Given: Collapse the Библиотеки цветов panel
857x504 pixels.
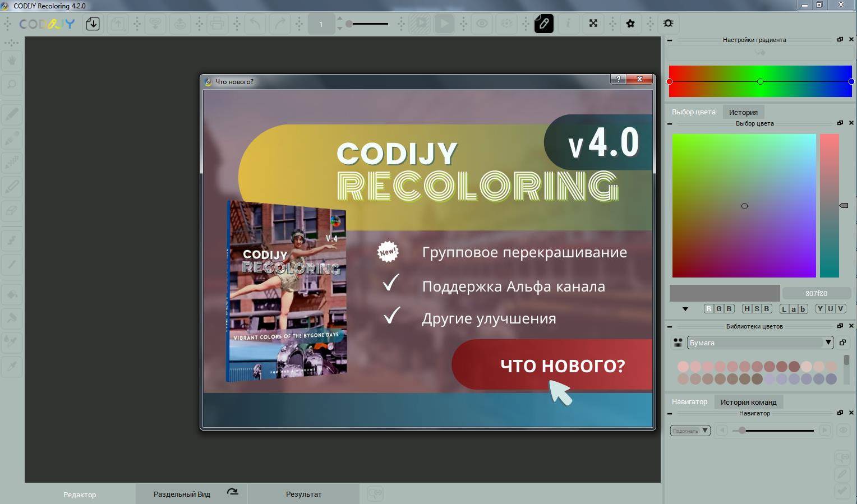Looking at the screenshot, I should [670, 326].
